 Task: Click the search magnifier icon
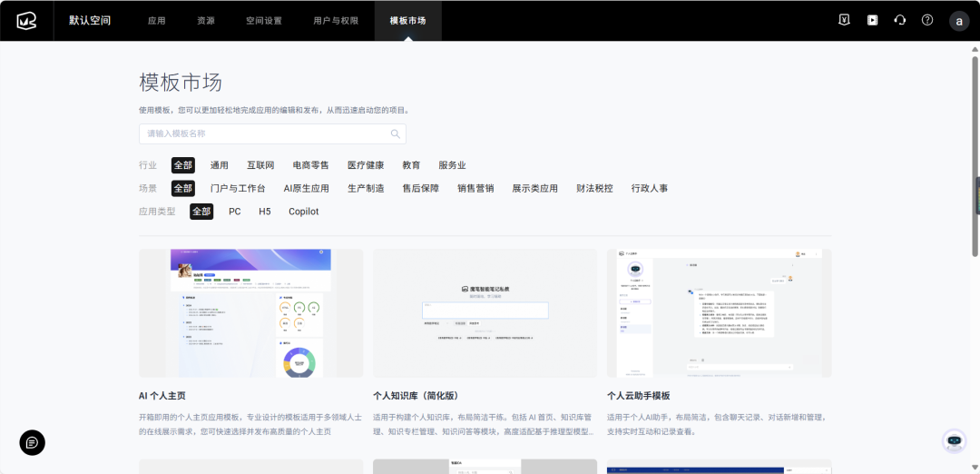tap(396, 134)
